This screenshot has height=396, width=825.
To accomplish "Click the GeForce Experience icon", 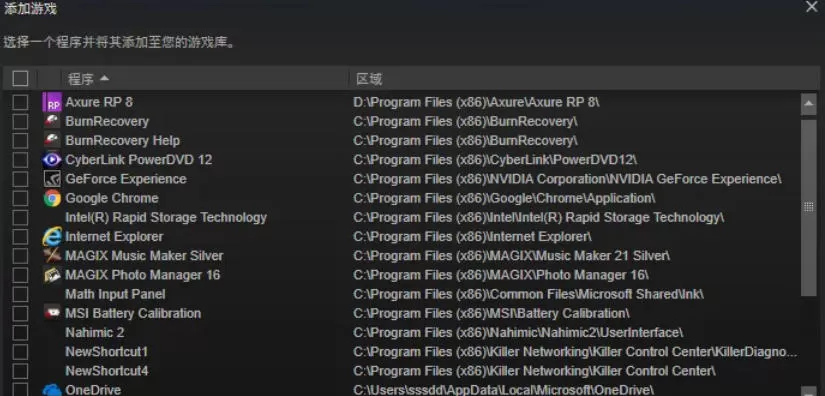I will pyautogui.click(x=52, y=179).
